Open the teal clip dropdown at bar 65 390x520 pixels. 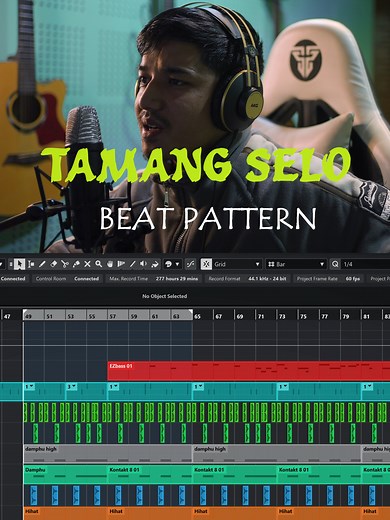pos(199,387)
